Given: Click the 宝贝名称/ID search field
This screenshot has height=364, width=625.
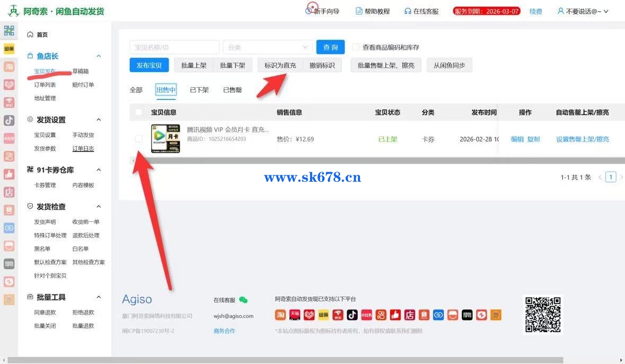Looking at the screenshot, I should [174, 47].
